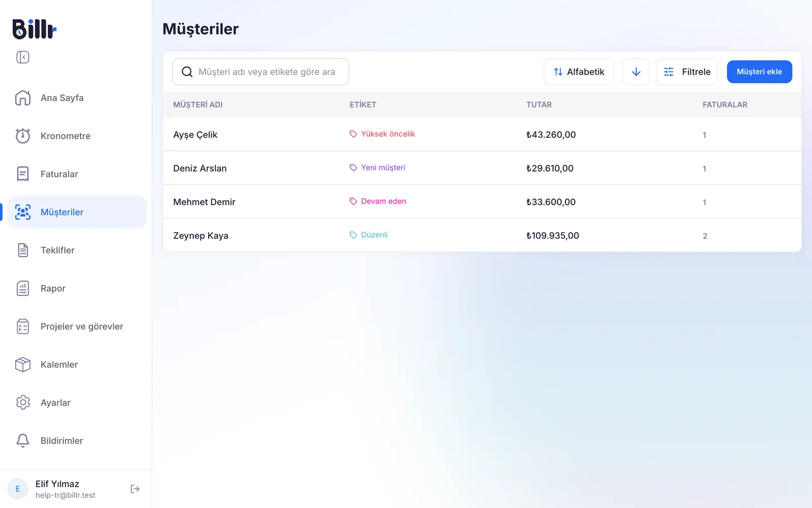Screen dimensions: 812x508
Task: Navigate to Projeler ve görevler
Action: 77,326
